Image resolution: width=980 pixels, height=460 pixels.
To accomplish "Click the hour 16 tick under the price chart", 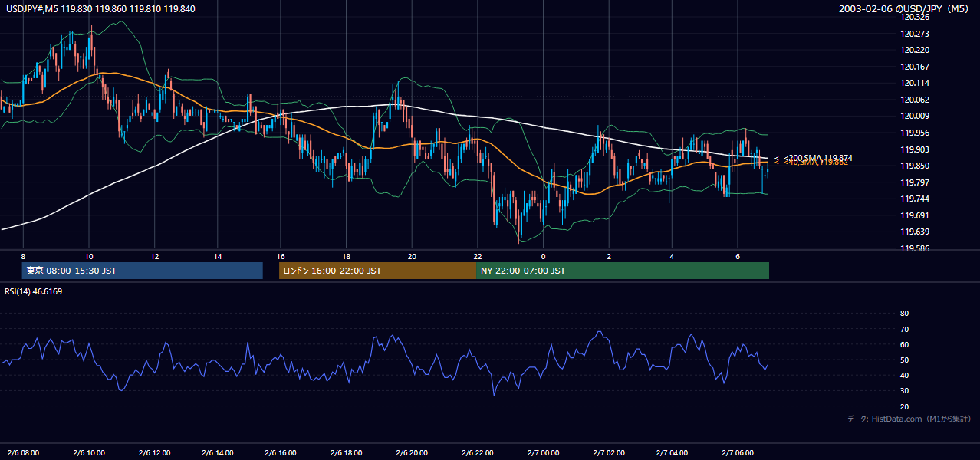I will (281, 256).
